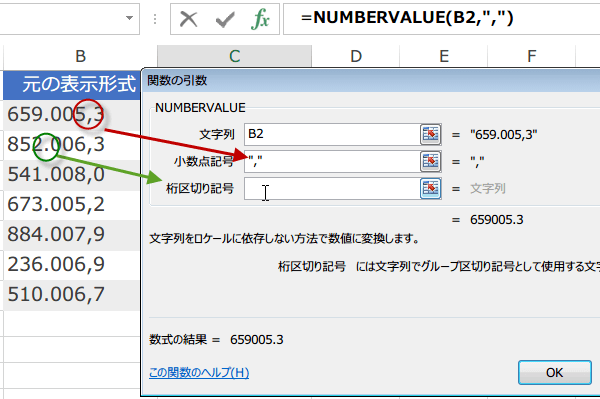The height and width of the screenshot is (399, 600).
Task: Click the 文字列 input field containing B2
Action: [332, 134]
